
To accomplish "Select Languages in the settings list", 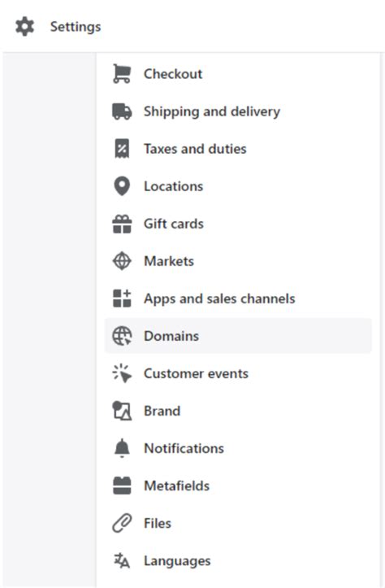I will tap(238, 560).
